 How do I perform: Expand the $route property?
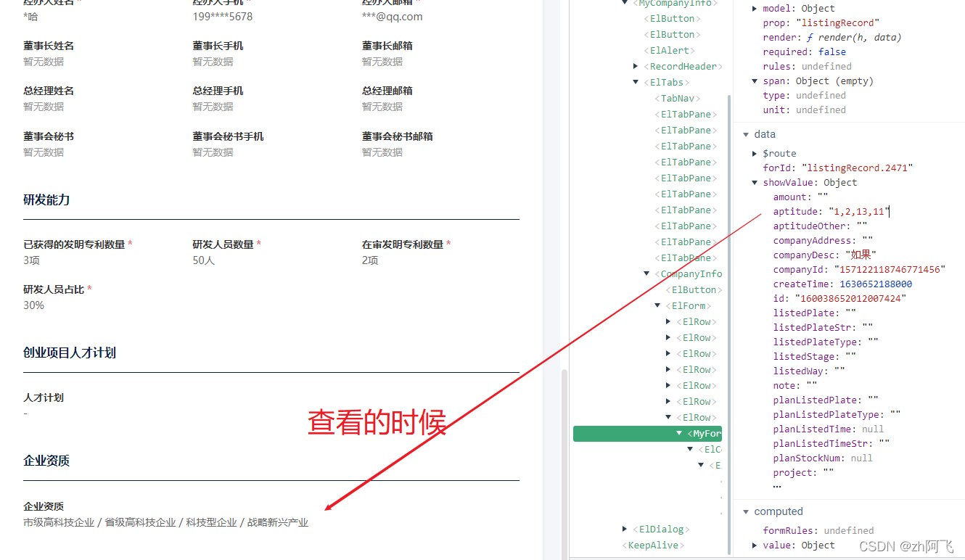click(x=755, y=153)
